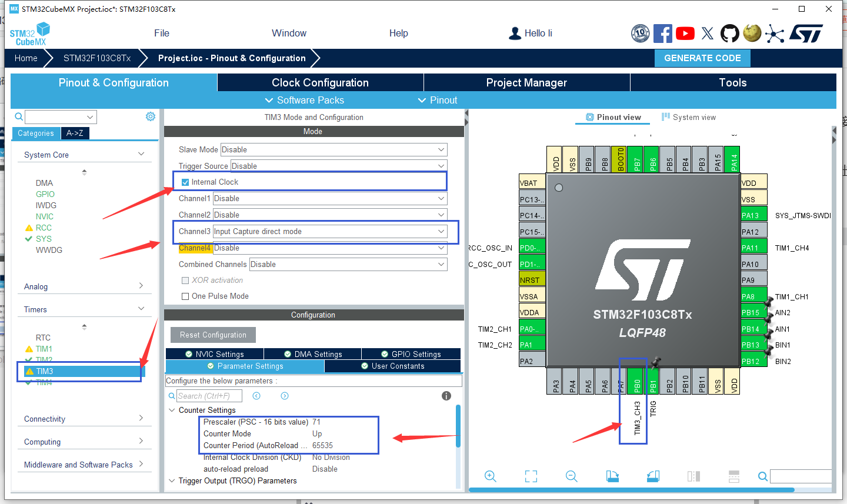Viewport: 847px width, 504px height.
Task: Collapse Trigger Output (TRGO) Parameters group
Action: click(172, 480)
